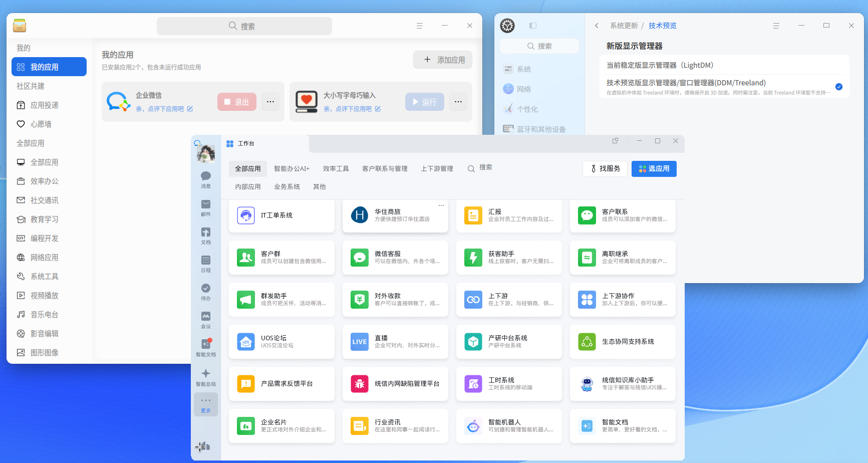Click 退出 button for 企业微信
Screen dimensions: 868x463
[237, 102]
